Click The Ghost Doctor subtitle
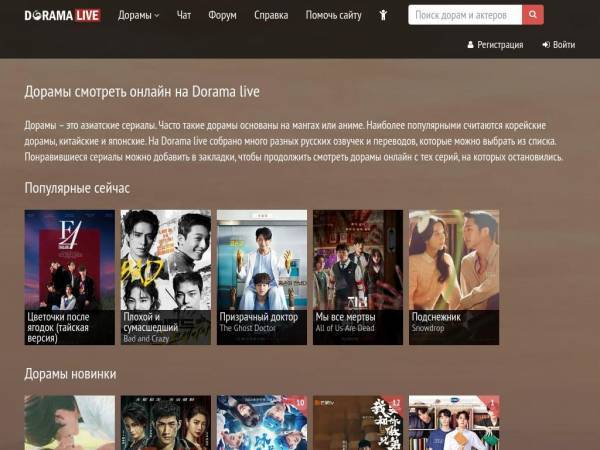This screenshot has width=600, height=450. click(247, 328)
